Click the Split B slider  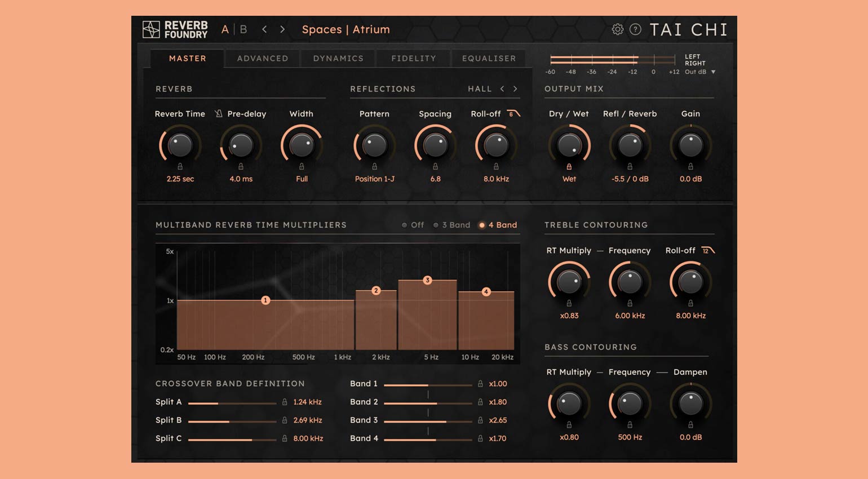[232, 421]
